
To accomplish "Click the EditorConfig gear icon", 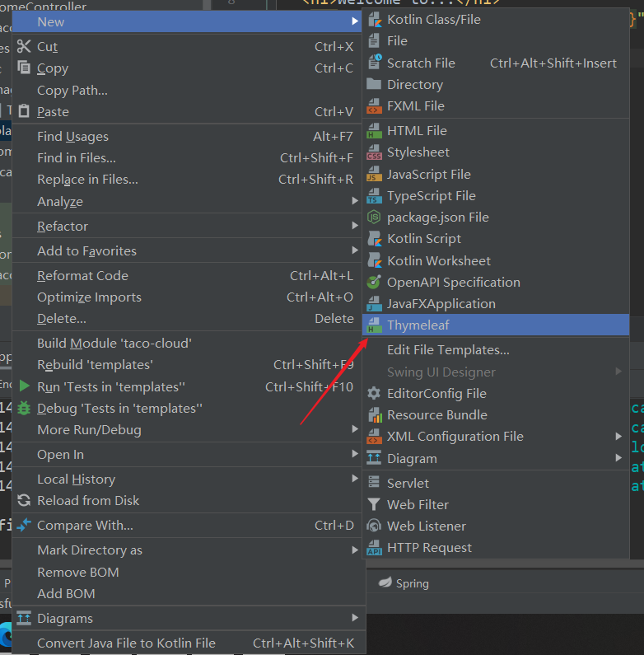I will [x=374, y=394].
